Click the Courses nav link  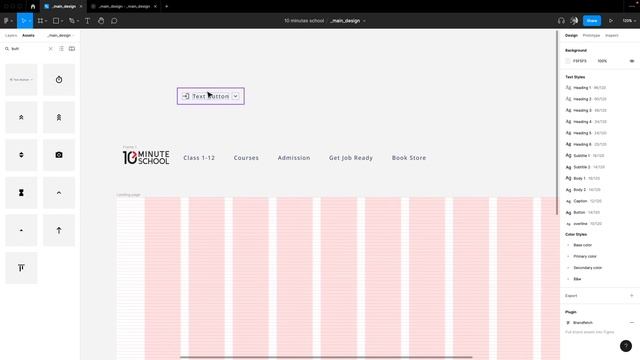tap(246, 158)
